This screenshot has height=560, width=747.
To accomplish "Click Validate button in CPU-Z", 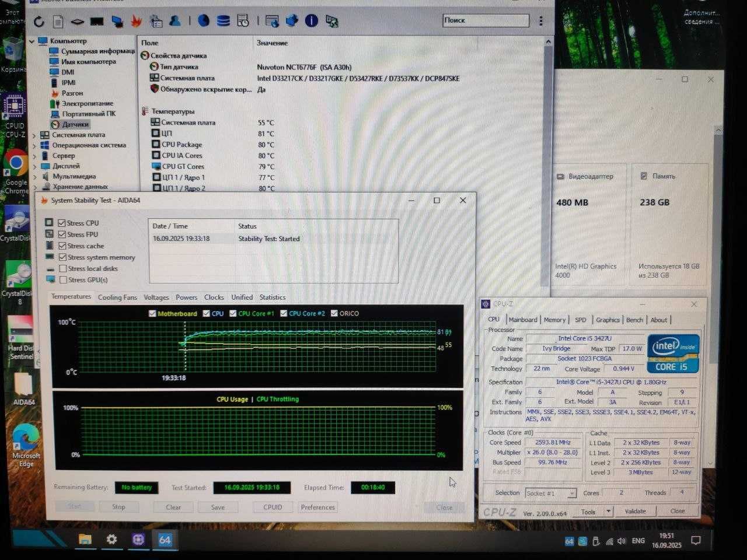I will tap(635, 511).
